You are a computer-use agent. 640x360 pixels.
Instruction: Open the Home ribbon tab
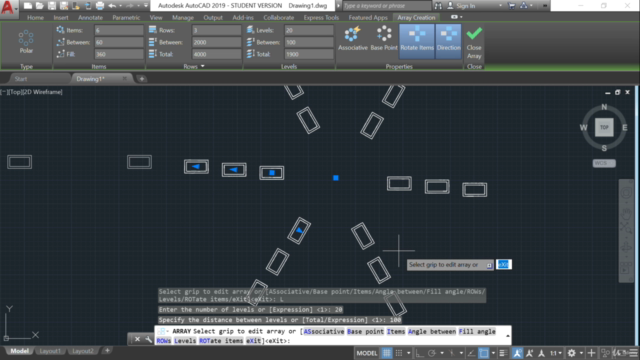click(x=36, y=18)
